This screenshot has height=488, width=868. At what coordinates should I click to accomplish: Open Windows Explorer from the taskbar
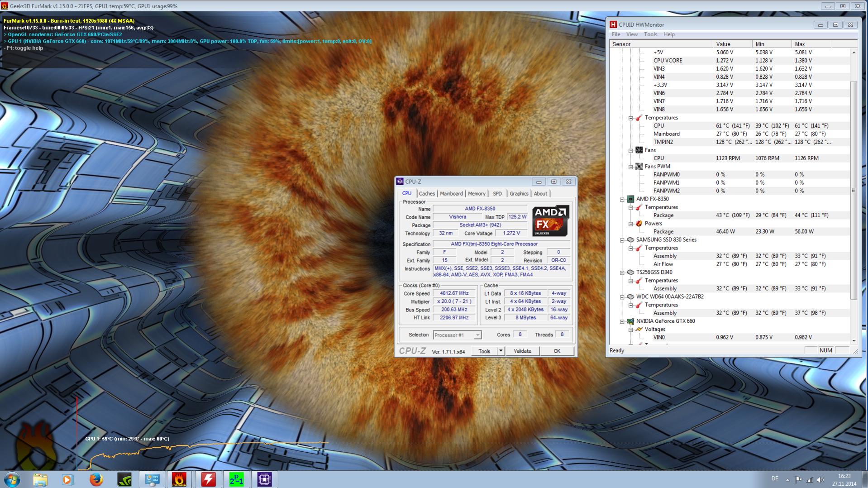coord(40,479)
